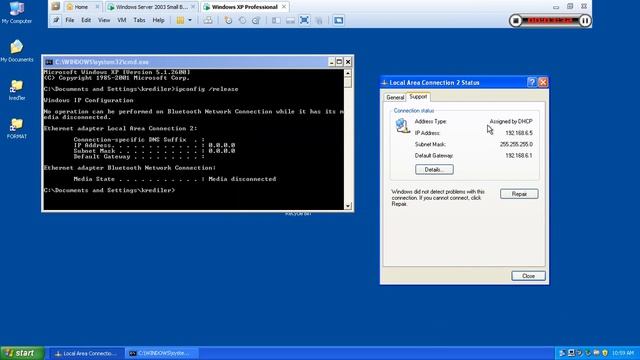Click the Repair button
The image size is (640, 360).
click(519, 194)
